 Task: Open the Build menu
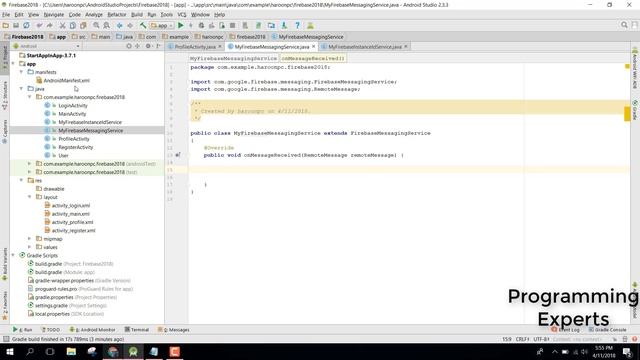coord(137,15)
